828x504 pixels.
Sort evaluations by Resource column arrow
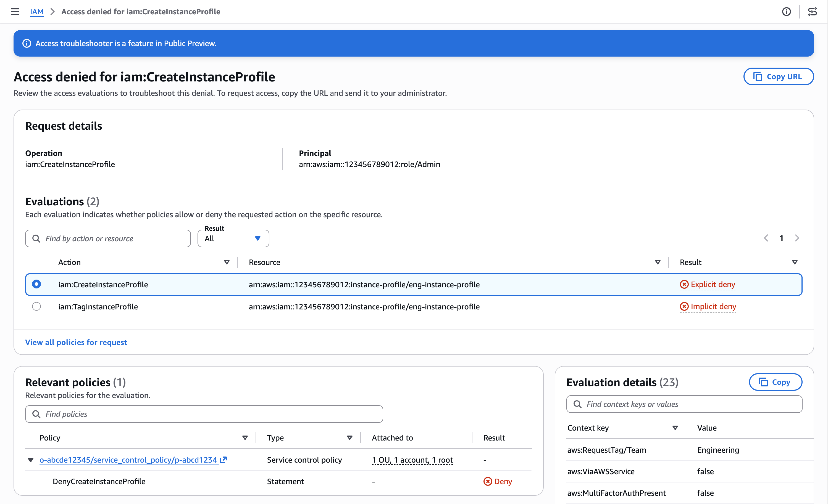pyautogui.click(x=658, y=262)
